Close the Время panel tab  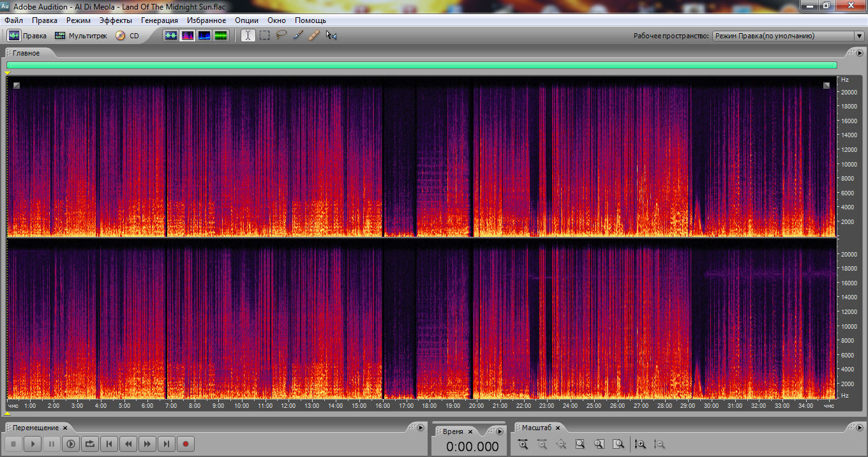[470, 432]
